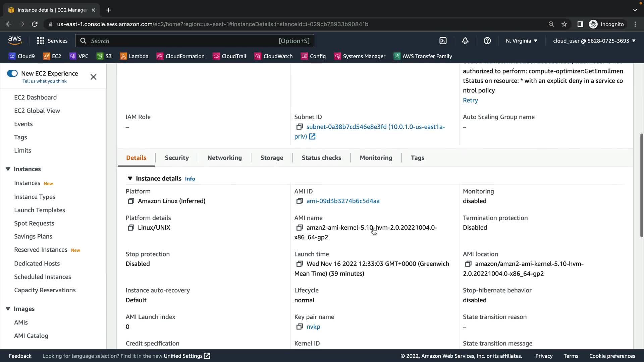Image resolution: width=644 pixels, height=362 pixels.
Task: Open the help question mark icon
Action: (487, 41)
